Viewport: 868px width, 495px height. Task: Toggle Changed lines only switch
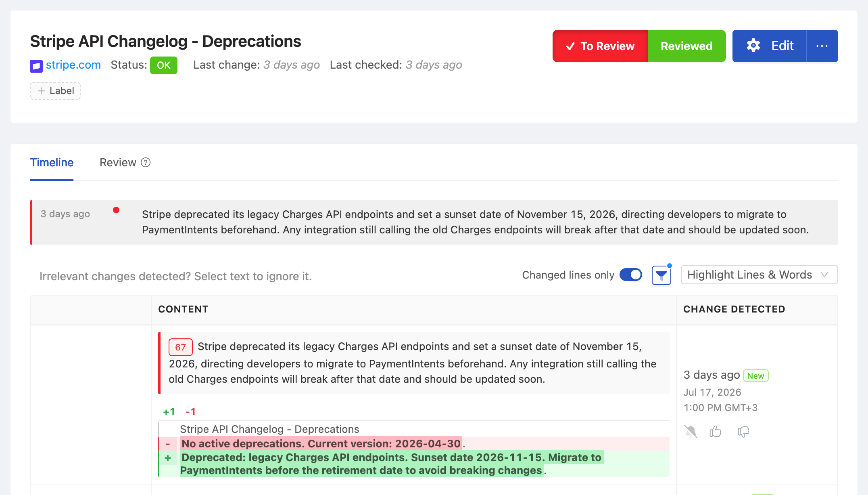(x=631, y=275)
